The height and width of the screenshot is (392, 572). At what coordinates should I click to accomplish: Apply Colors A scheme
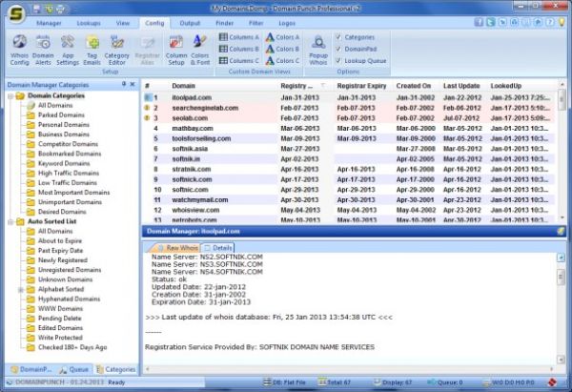[282, 37]
